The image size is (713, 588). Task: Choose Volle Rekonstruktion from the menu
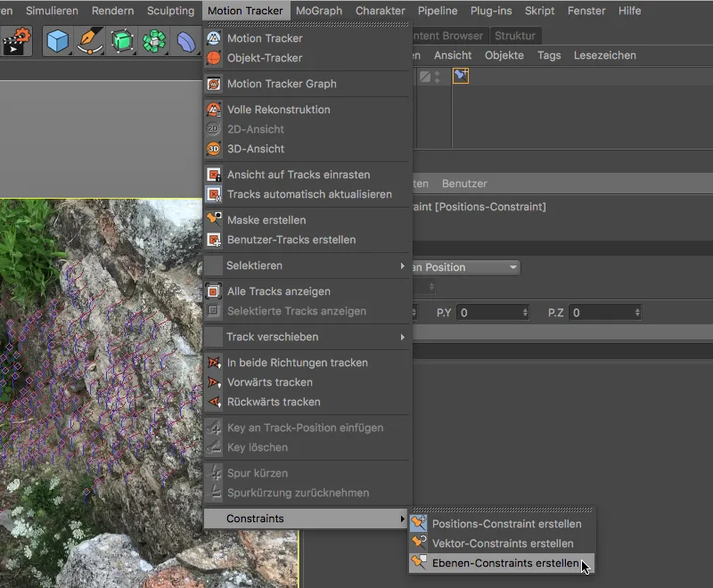click(307, 110)
